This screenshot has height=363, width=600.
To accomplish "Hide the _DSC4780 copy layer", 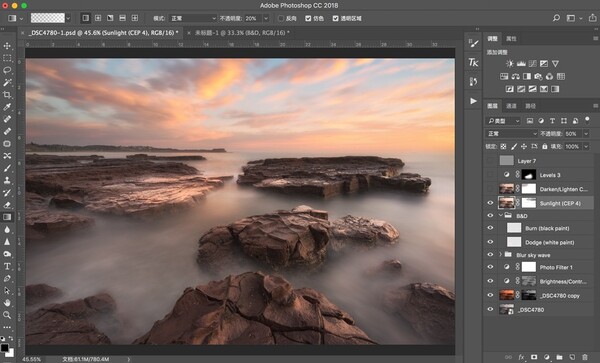I will click(490, 295).
